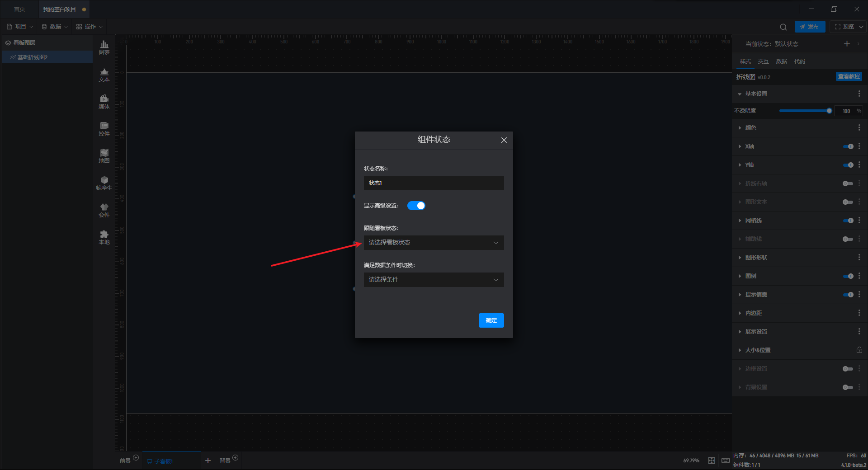Open the 套件 kit components panel
868x470 pixels.
pos(104,210)
